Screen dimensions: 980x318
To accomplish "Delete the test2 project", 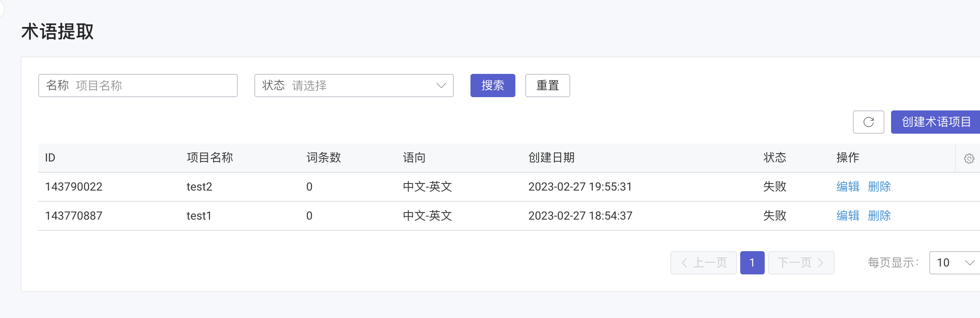I will pyautogui.click(x=879, y=187).
